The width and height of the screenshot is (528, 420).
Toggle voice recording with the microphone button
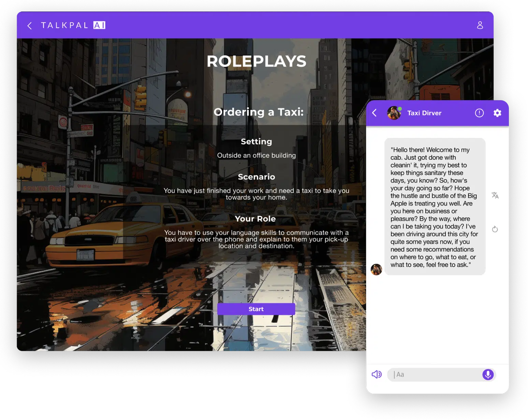point(488,374)
